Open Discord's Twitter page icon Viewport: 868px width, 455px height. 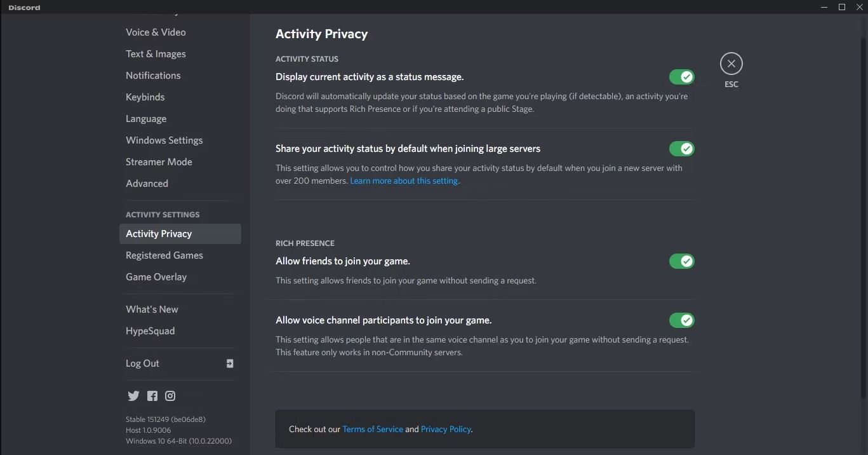point(133,396)
